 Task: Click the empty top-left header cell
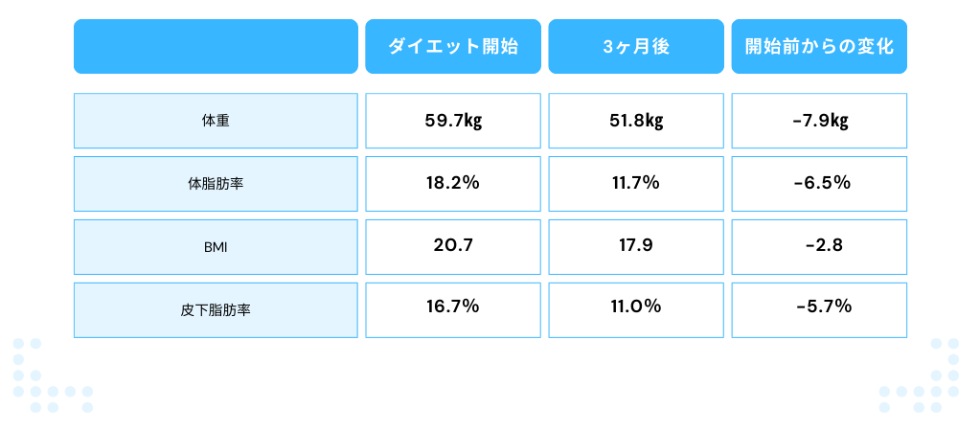tap(216, 46)
